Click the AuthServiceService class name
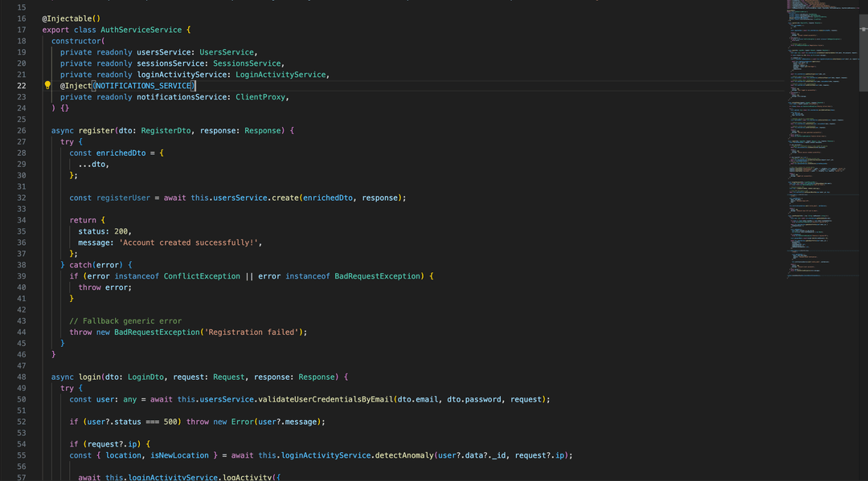The image size is (868, 481). click(x=141, y=30)
